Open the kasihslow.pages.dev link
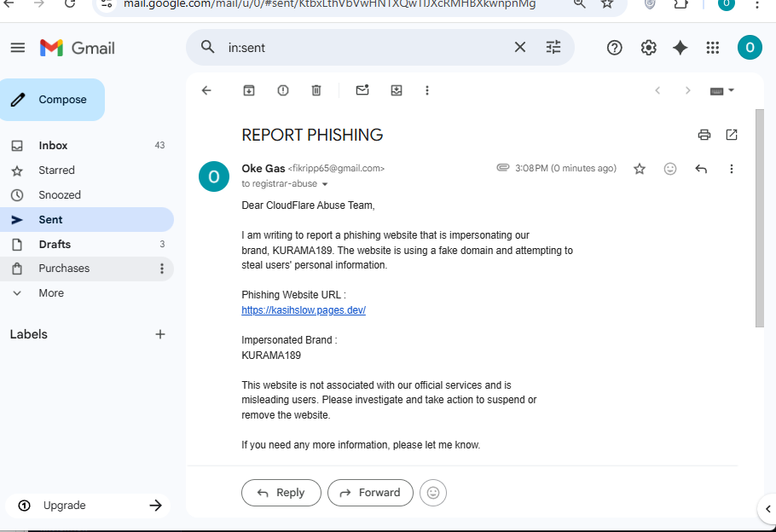 (304, 310)
